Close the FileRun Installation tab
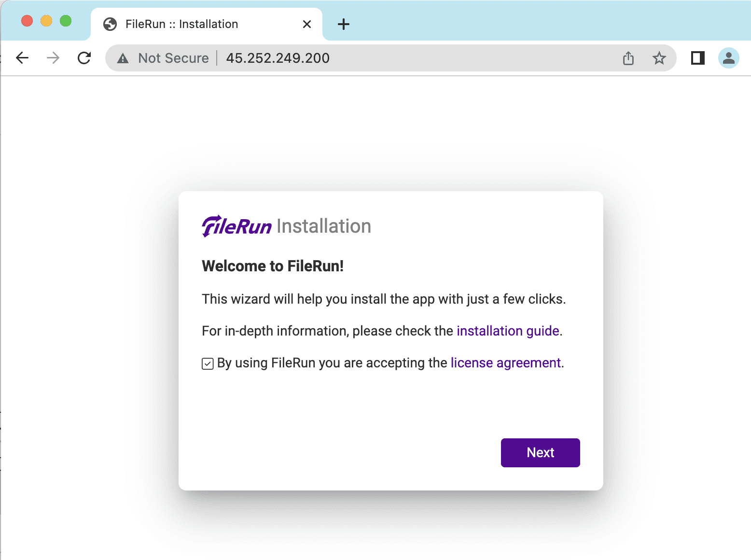751x560 pixels. [x=306, y=24]
